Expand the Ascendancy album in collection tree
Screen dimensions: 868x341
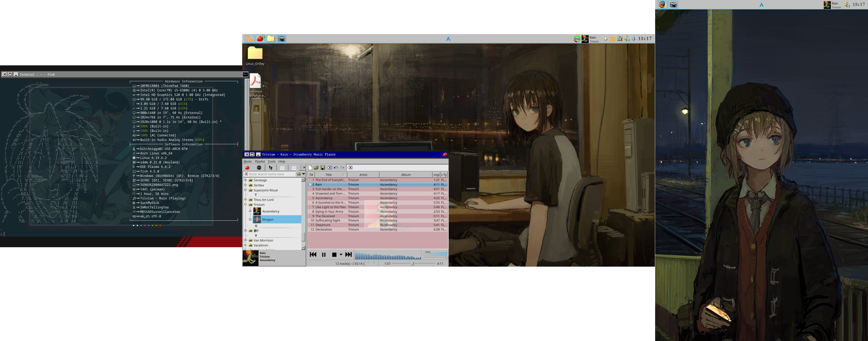[250, 211]
